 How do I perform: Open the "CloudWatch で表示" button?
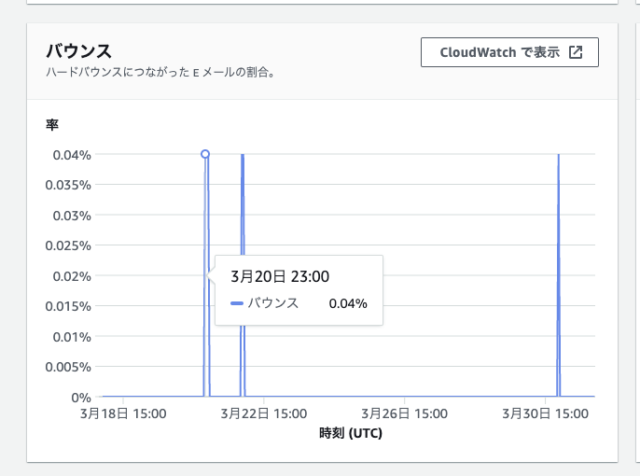point(509,52)
